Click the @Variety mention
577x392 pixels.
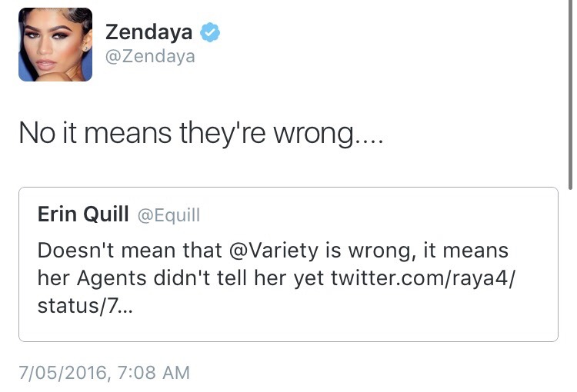click(x=262, y=251)
